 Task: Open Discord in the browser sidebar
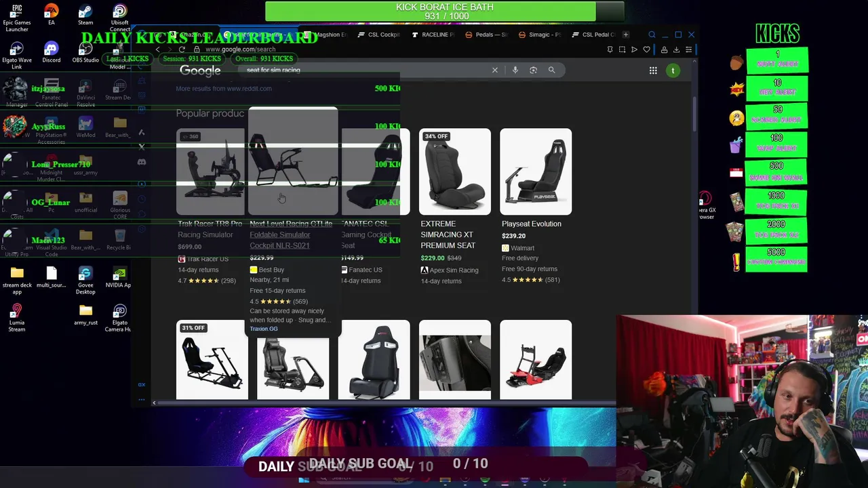pos(142,162)
